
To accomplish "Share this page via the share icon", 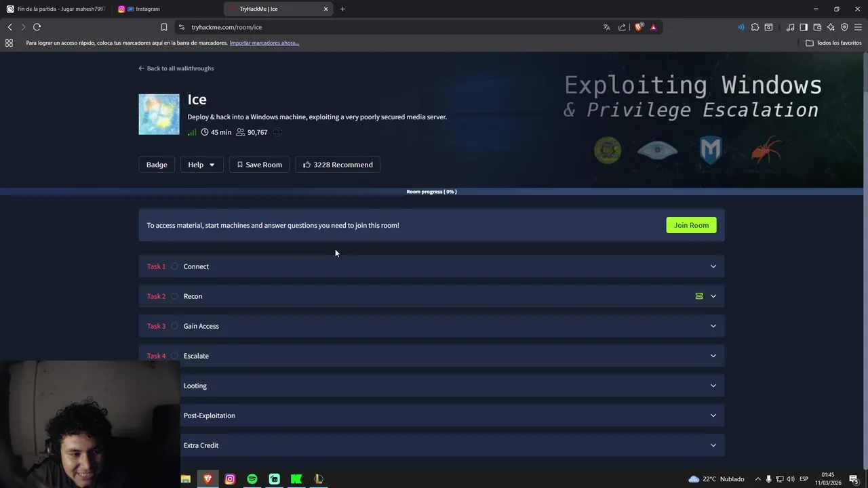I will click(x=622, y=27).
